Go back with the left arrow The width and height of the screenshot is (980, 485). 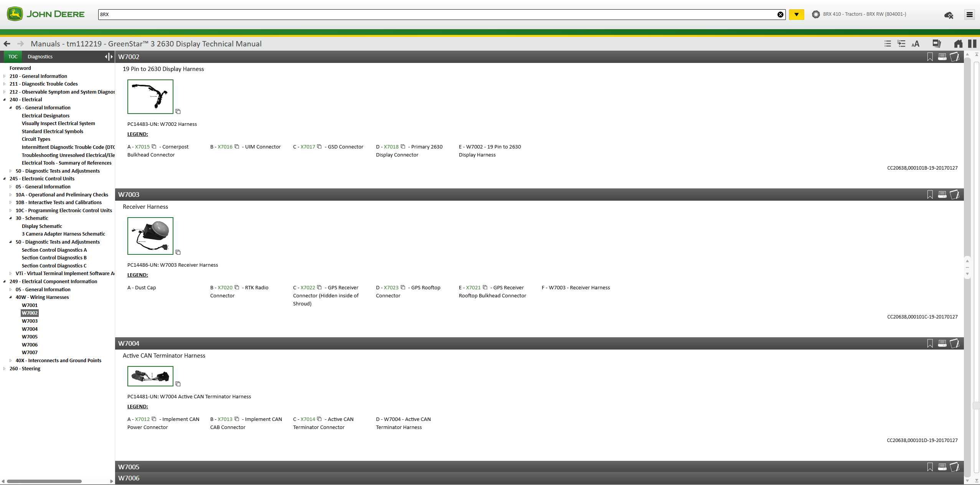7,44
